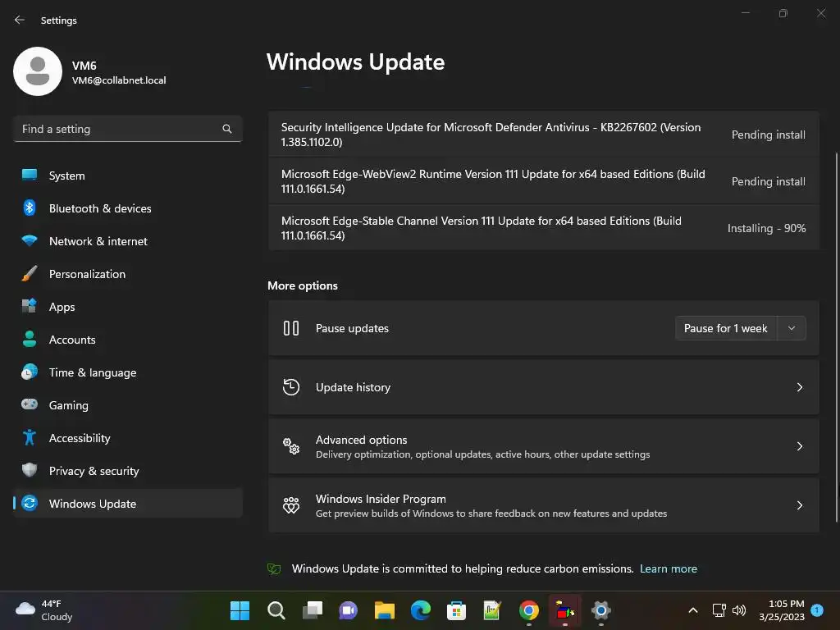Click the Accounts person icon
The width and height of the screenshot is (840, 630).
[x=30, y=339]
